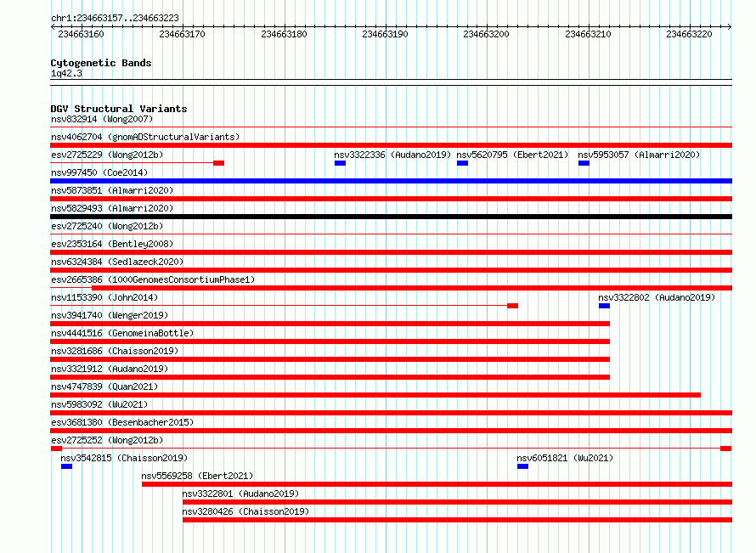The width and height of the screenshot is (756, 553).
Task: Select the nsv3941740 (Wenger2019) red bar
Action: pos(330,324)
